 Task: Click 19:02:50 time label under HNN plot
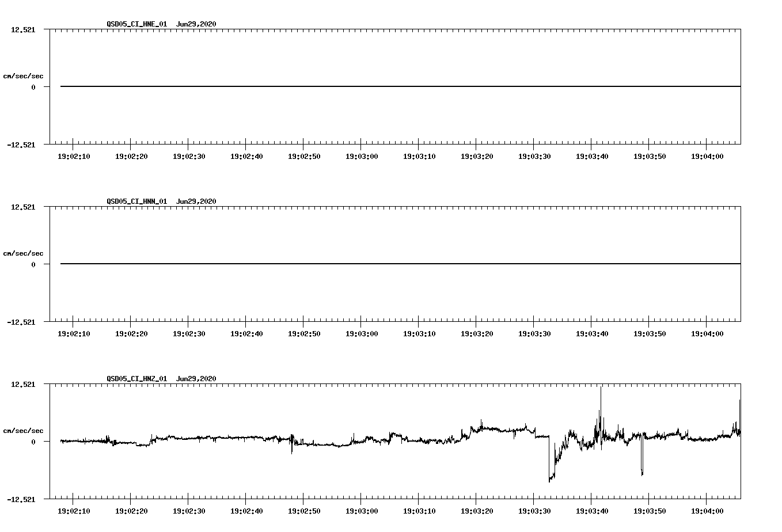point(304,334)
